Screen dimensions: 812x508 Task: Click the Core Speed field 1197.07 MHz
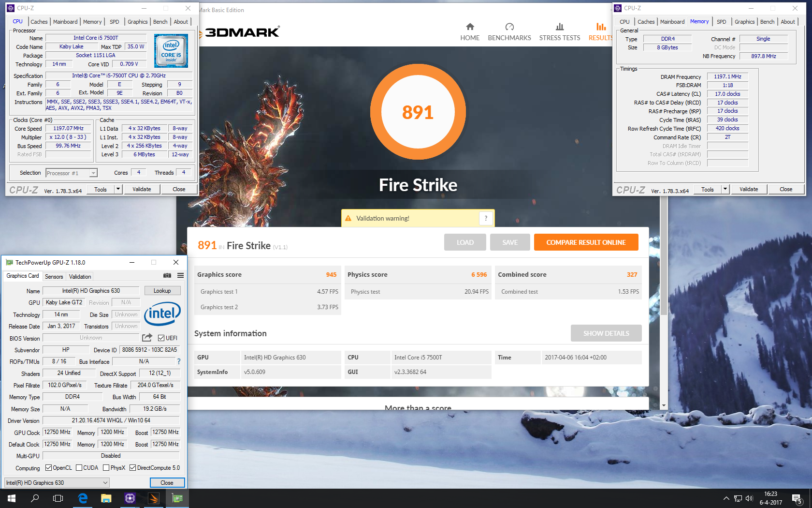pos(69,129)
